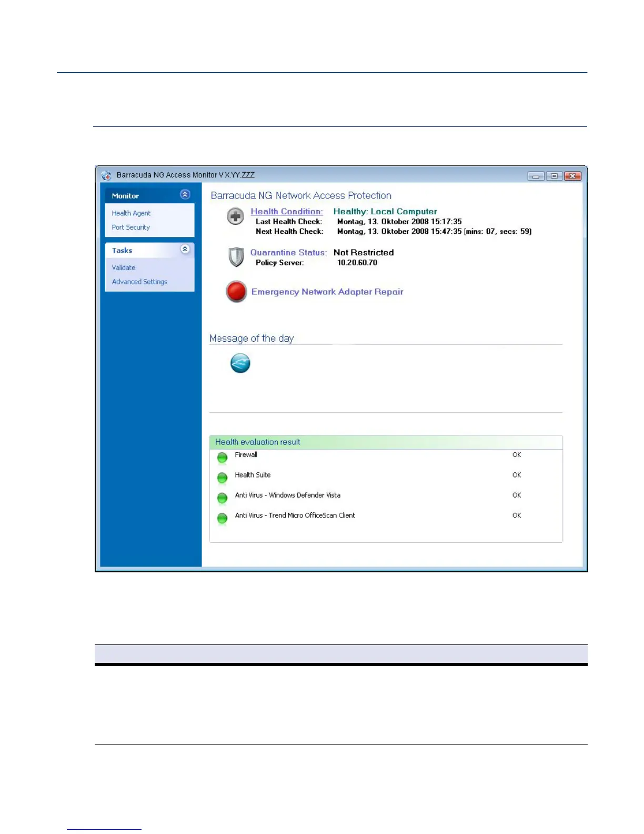Open Advanced Settings
Image resolution: width=644 pixels, height=834 pixels.
coord(139,282)
